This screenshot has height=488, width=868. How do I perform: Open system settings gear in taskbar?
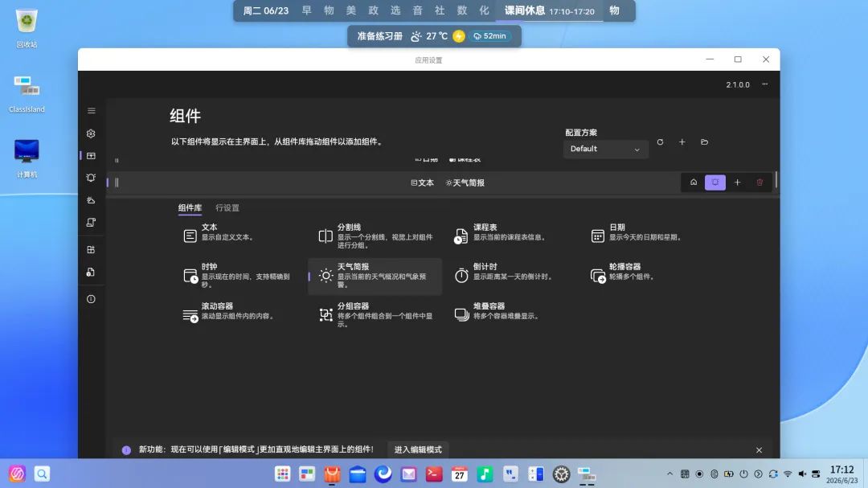point(561,474)
